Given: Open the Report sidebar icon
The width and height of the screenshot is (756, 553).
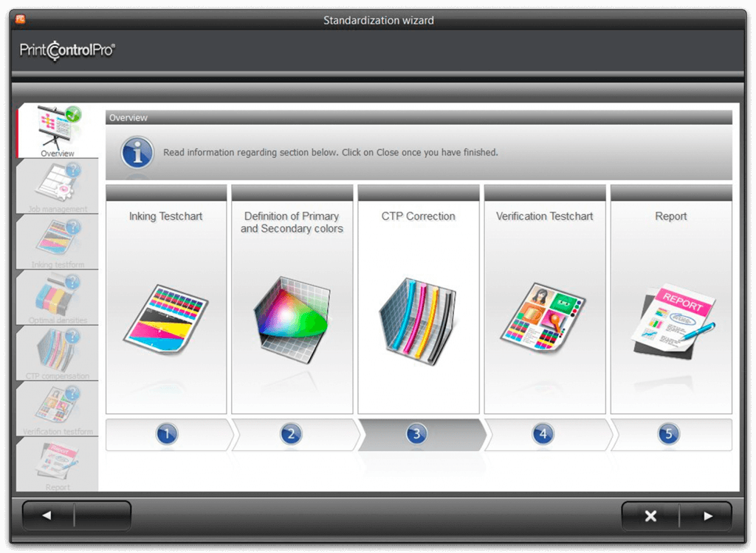Looking at the screenshot, I should pos(58,461).
